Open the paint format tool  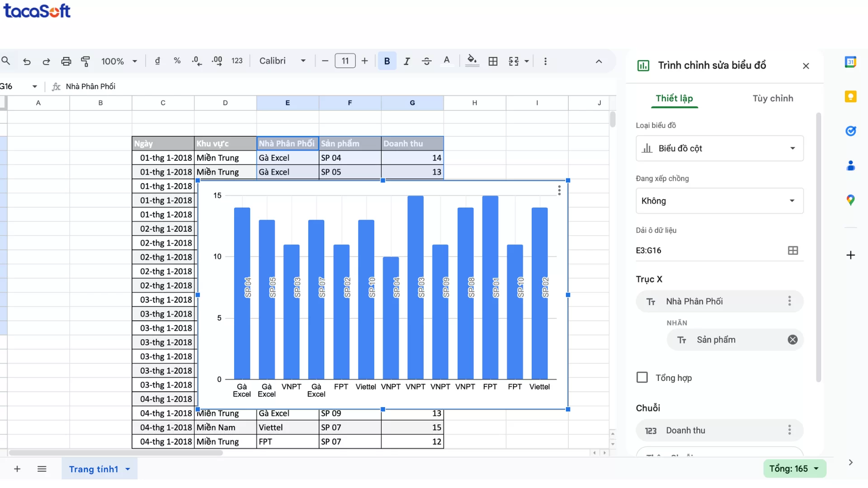click(85, 61)
